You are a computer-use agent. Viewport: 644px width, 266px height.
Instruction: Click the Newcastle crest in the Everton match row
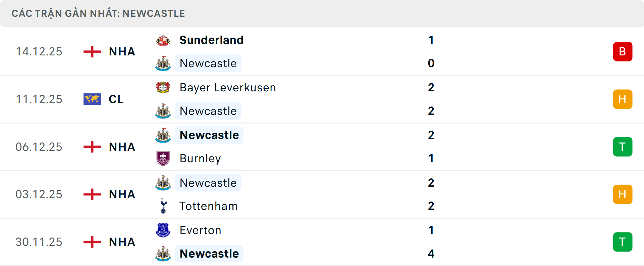[x=163, y=254]
